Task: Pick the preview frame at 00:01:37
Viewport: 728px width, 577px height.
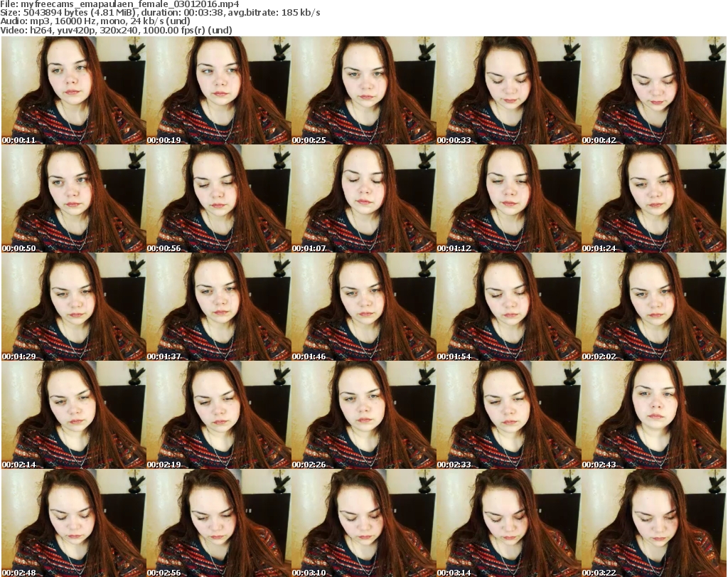Action: click(x=219, y=307)
